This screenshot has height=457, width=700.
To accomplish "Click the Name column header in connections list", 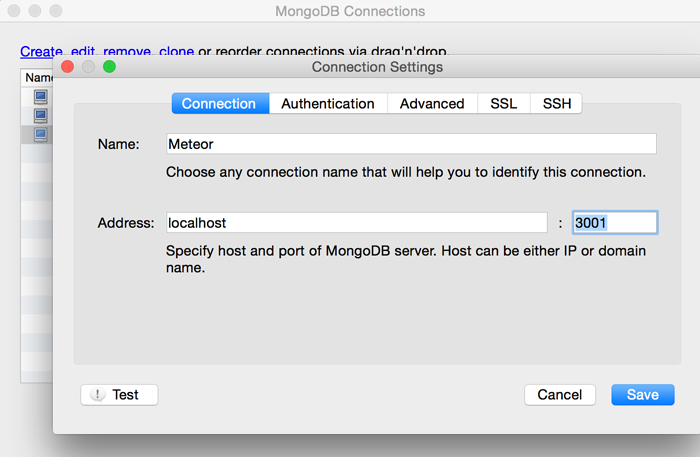I will tap(37, 78).
